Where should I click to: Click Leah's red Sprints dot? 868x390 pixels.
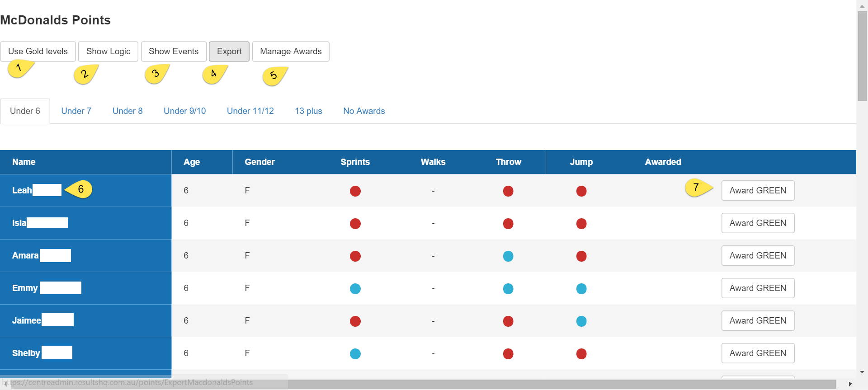355,191
